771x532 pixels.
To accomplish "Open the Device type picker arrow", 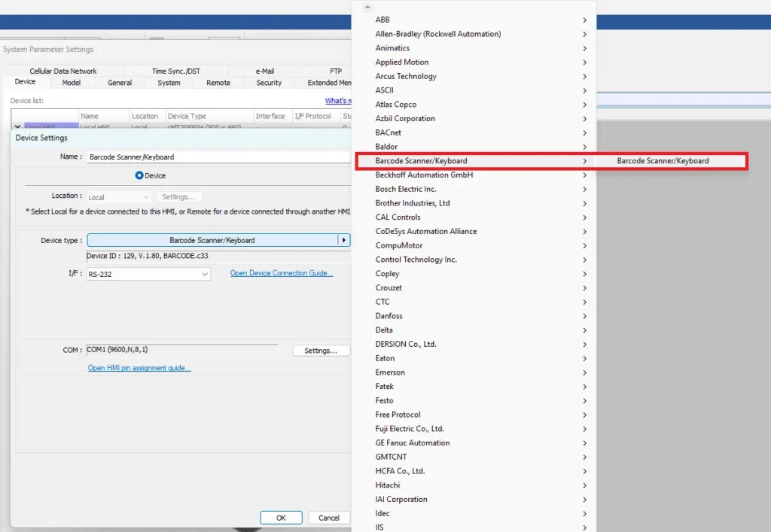I will tap(343, 239).
